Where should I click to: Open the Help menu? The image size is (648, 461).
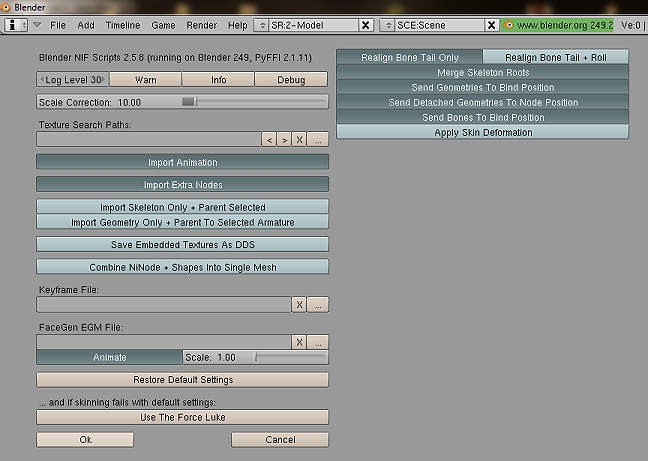pyautogui.click(x=238, y=25)
